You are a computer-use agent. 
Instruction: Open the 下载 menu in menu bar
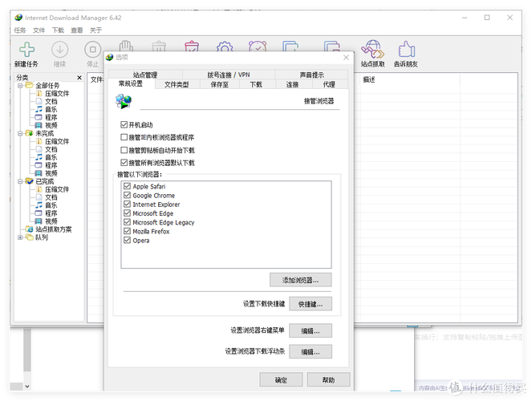(x=58, y=30)
